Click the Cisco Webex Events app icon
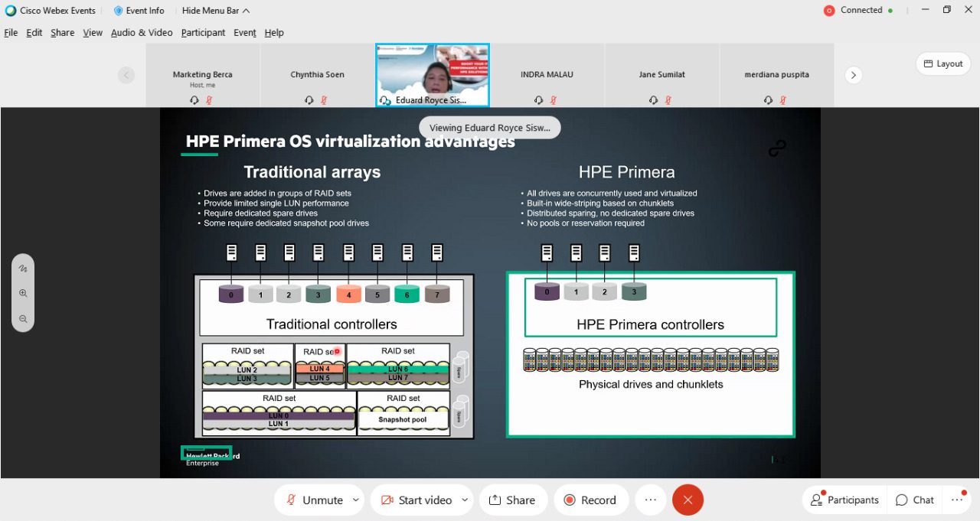Screen dimensions: 980x521 click(x=11, y=11)
